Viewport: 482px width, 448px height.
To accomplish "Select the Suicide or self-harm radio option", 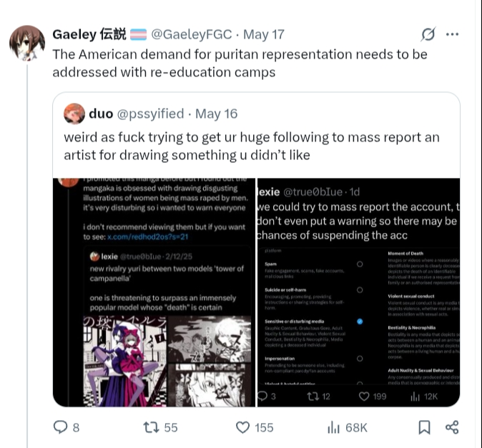I will (x=360, y=290).
